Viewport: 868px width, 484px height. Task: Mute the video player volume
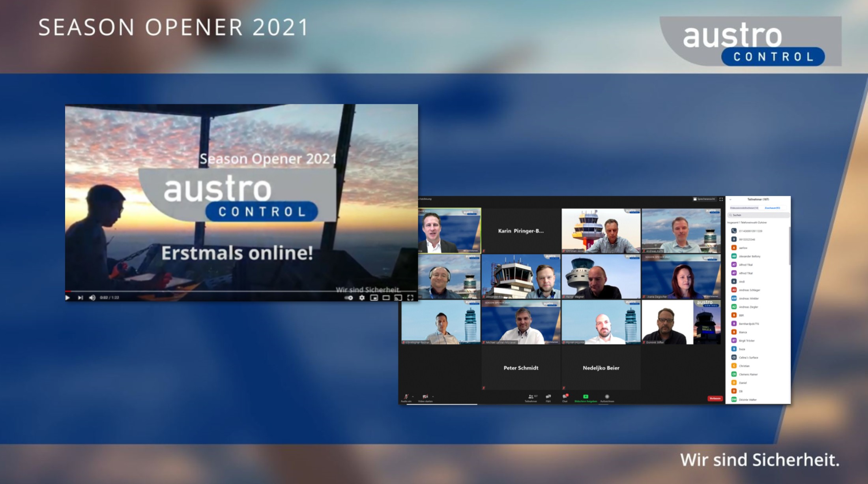[92, 298]
